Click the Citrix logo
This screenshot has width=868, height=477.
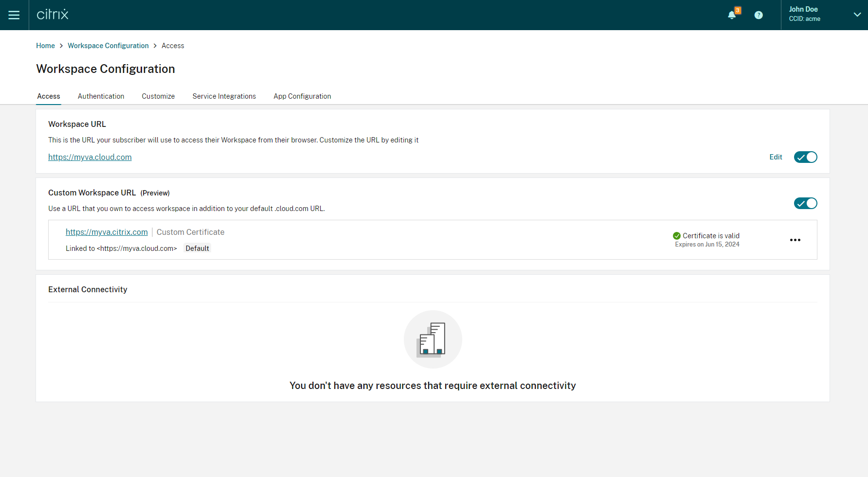[x=53, y=15]
